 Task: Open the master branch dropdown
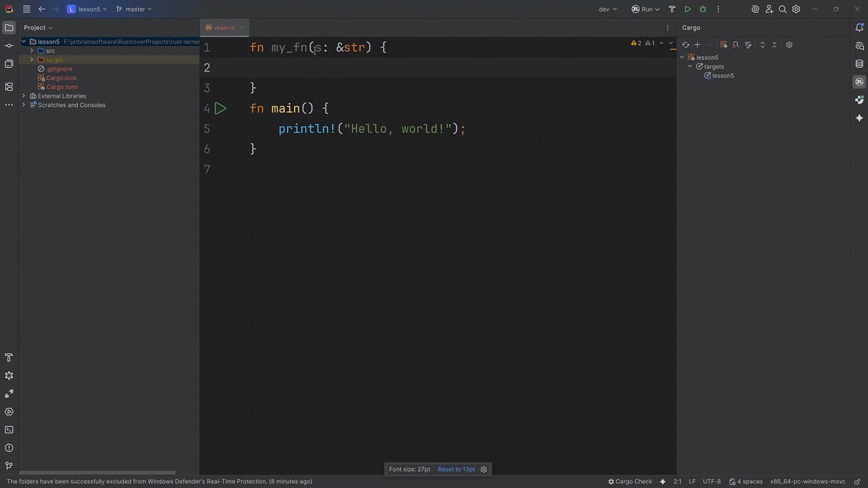pos(134,9)
